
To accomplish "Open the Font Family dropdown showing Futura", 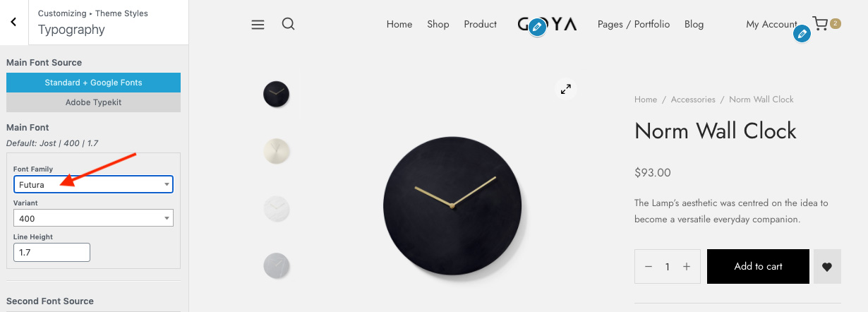I will pos(93,185).
